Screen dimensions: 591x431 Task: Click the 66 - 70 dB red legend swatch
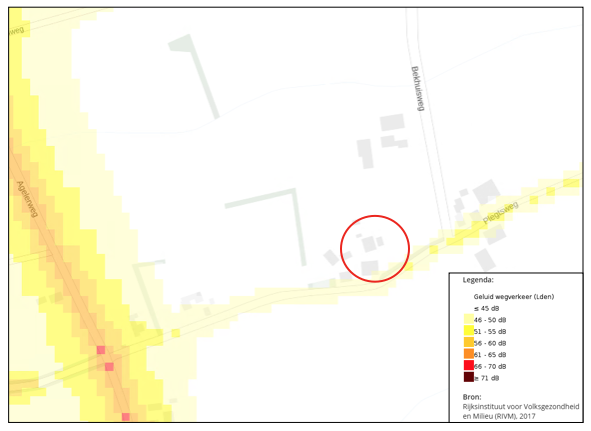[469, 365]
